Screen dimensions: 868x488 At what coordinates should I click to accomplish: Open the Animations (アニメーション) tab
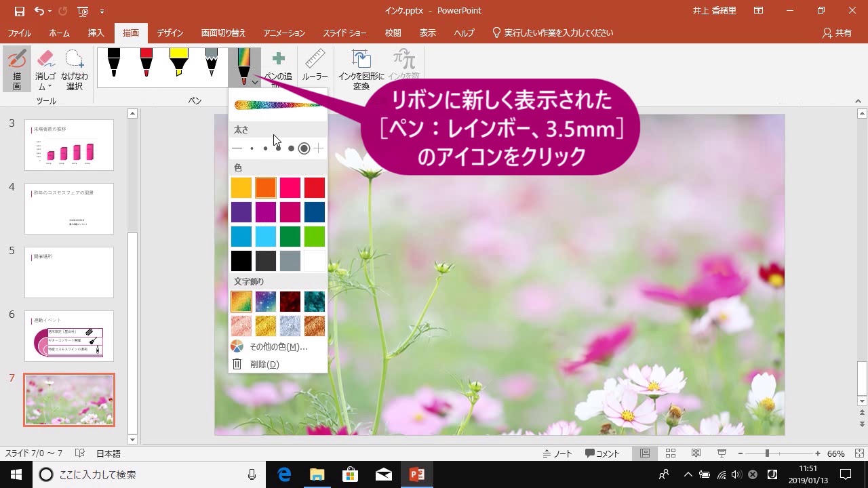(284, 32)
